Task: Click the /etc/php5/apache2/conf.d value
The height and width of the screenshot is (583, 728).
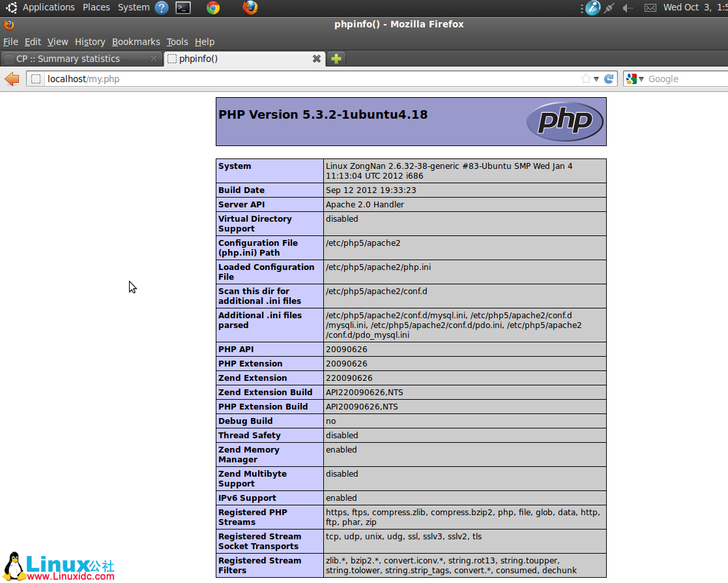Action: tap(376, 291)
